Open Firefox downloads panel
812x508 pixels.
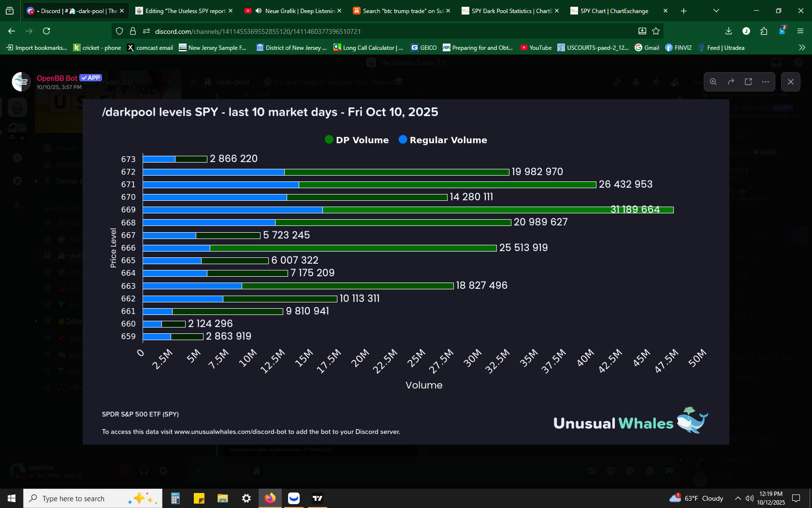click(x=729, y=31)
